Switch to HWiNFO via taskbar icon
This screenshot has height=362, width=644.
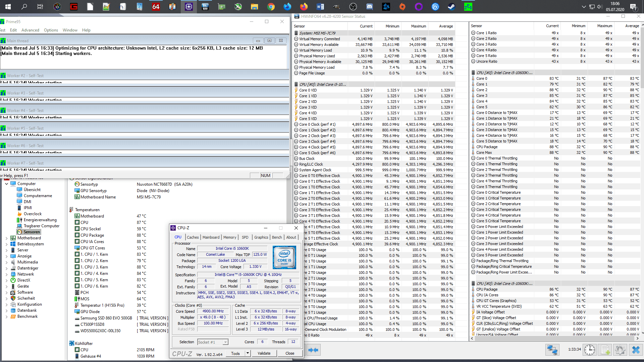click(205, 7)
